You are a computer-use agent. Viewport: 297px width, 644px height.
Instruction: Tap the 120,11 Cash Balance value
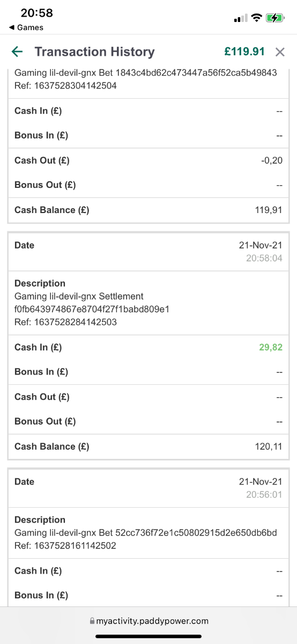(x=269, y=447)
